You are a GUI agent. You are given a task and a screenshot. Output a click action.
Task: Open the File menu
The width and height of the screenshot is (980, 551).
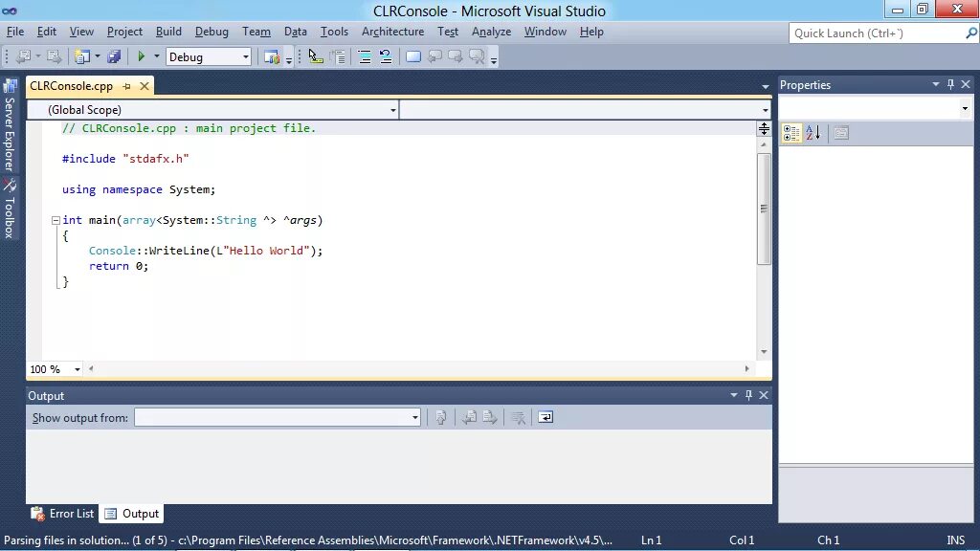pos(15,32)
